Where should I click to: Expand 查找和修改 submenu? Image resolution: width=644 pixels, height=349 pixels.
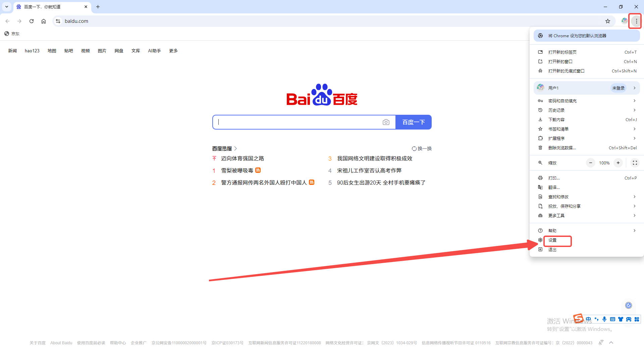(587, 197)
